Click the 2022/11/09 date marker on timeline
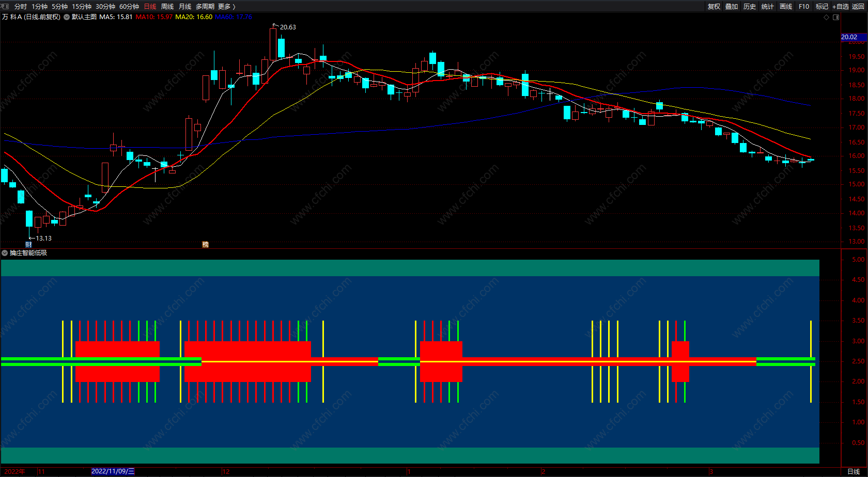 coord(113,471)
